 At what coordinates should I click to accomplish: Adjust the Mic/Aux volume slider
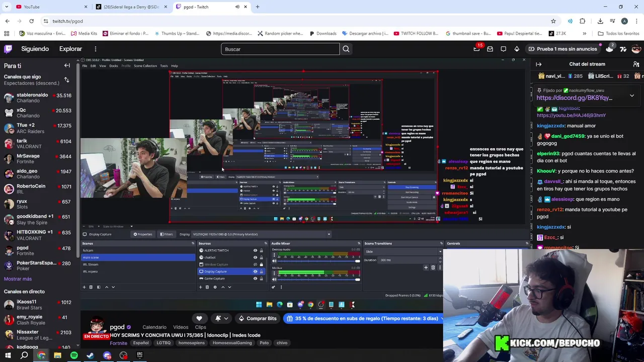coord(319,280)
